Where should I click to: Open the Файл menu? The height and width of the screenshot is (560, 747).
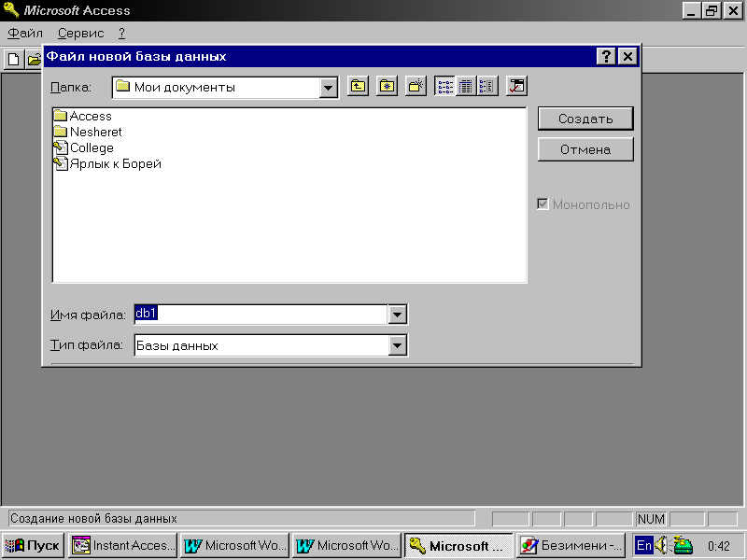click(x=25, y=33)
